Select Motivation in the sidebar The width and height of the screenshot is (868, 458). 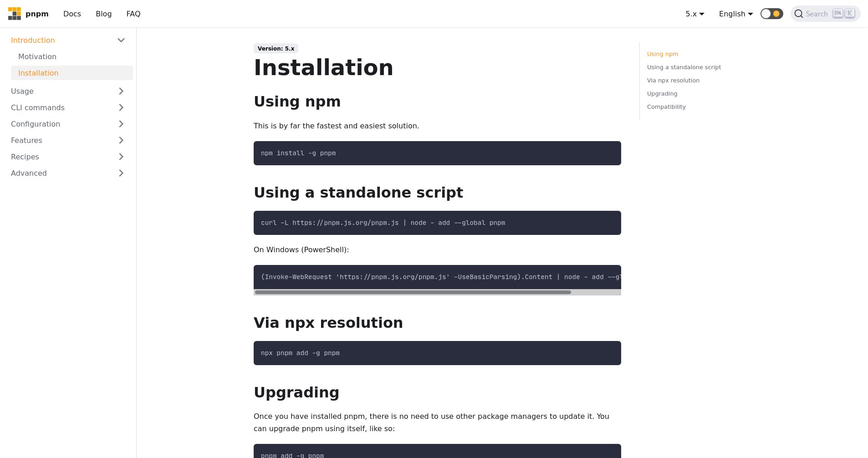[37, 56]
